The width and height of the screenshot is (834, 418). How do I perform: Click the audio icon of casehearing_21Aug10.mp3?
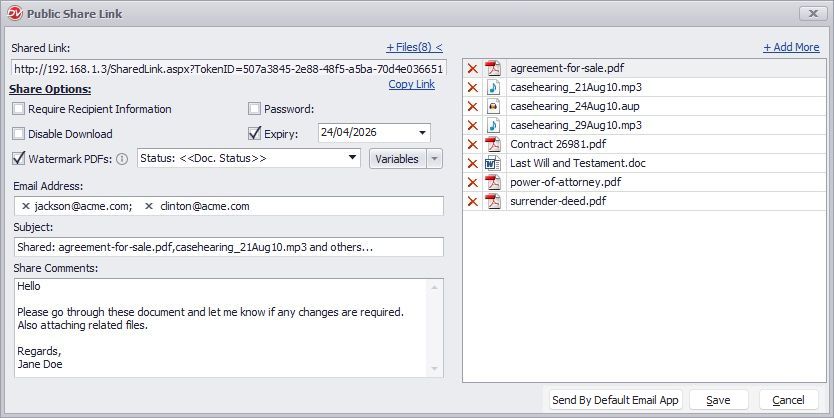click(494, 88)
